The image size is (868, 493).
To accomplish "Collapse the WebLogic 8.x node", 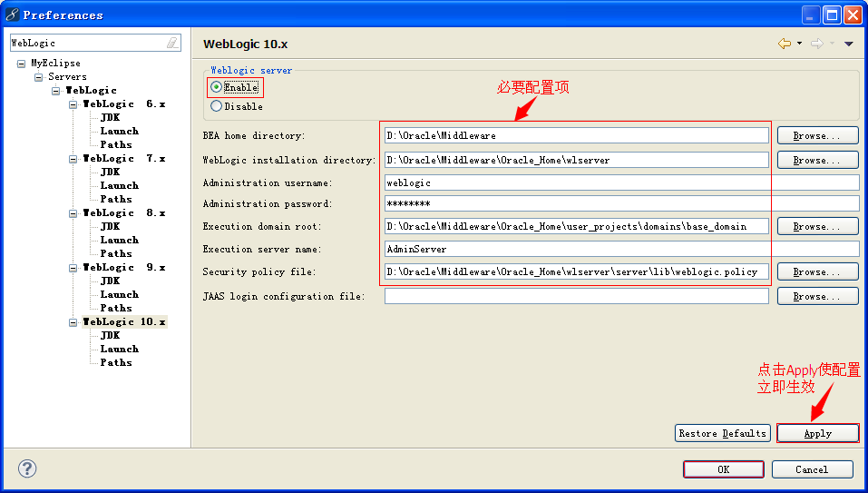I will (x=73, y=213).
